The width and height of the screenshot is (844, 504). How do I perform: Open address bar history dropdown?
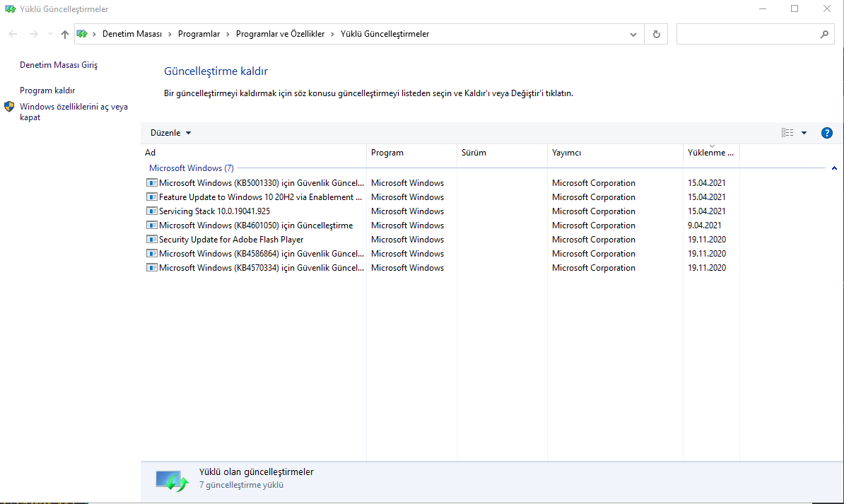pyautogui.click(x=633, y=34)
